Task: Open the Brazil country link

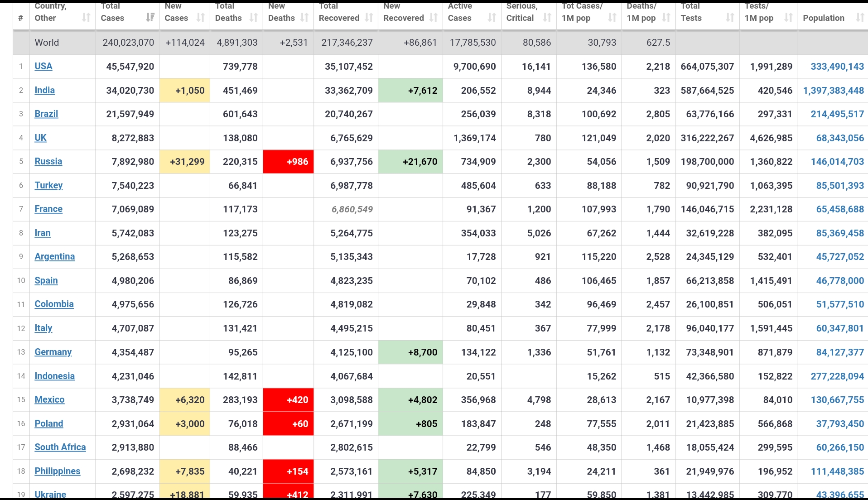Action: click(46, 114)
